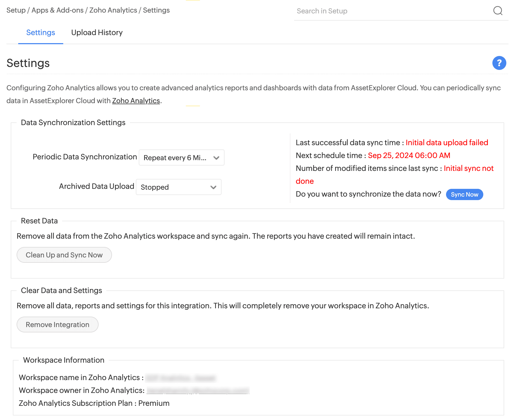Click the blurred workspace name value
The width and height of the screenshot is (509, 420).
[181, 378]
